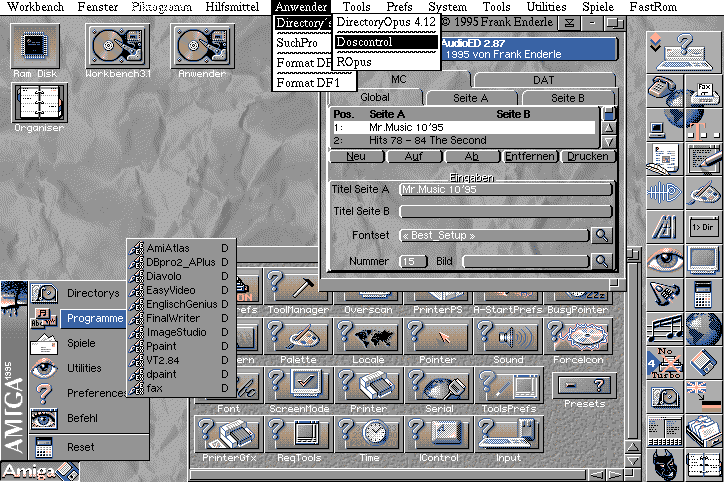The width and height of the screenshot is (724, 482).
Task: Click the Entfernen button
Action: point(530,157)
